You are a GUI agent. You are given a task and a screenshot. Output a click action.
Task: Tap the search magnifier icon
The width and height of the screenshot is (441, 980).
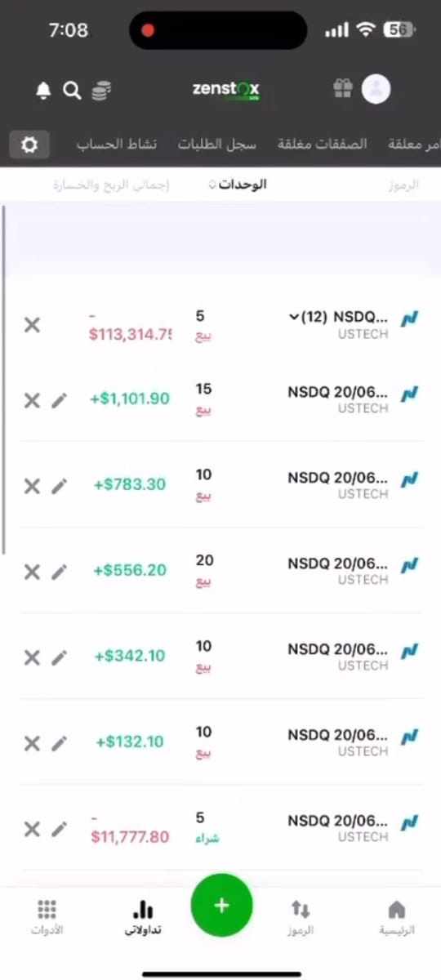[72, 91]
